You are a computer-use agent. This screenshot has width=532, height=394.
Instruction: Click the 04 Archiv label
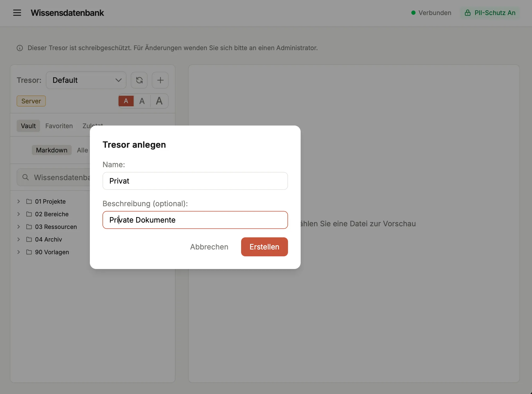tap(48, 239)
